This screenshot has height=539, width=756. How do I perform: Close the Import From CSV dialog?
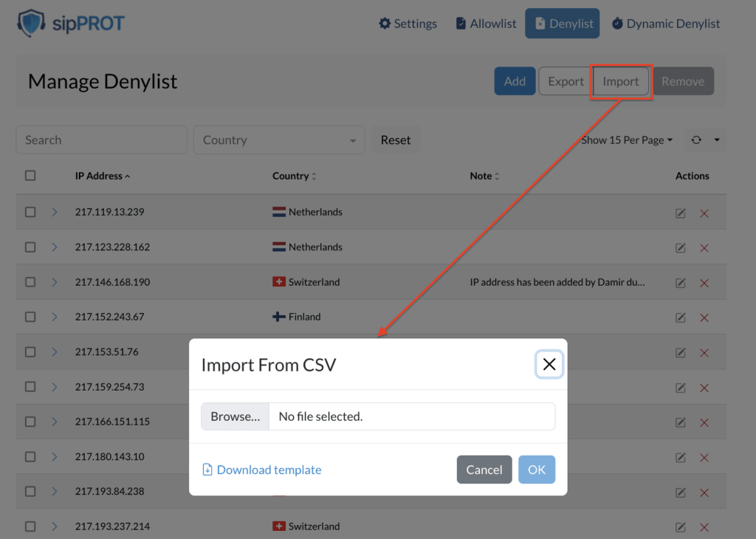pos(549,364)
